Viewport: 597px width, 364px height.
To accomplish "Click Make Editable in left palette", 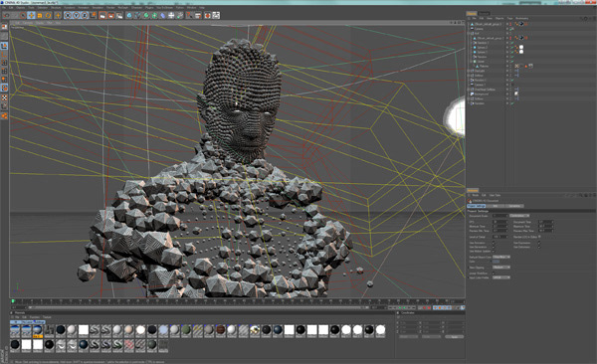I will click(4, 27).
